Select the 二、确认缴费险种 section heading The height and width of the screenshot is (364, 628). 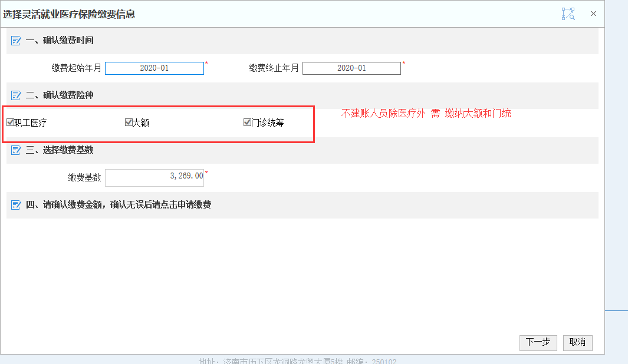pyautogui.click(x=60, y=95)
